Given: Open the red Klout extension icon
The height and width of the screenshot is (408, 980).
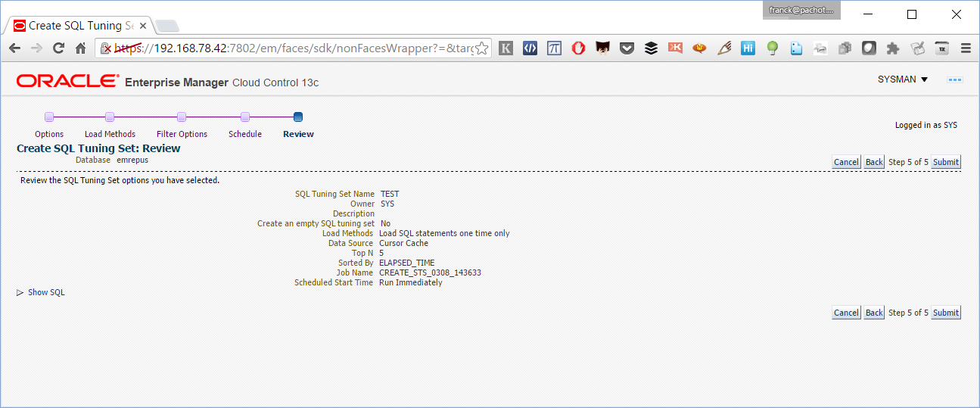Looking at the screenshot, I should (x=675, y=48).
